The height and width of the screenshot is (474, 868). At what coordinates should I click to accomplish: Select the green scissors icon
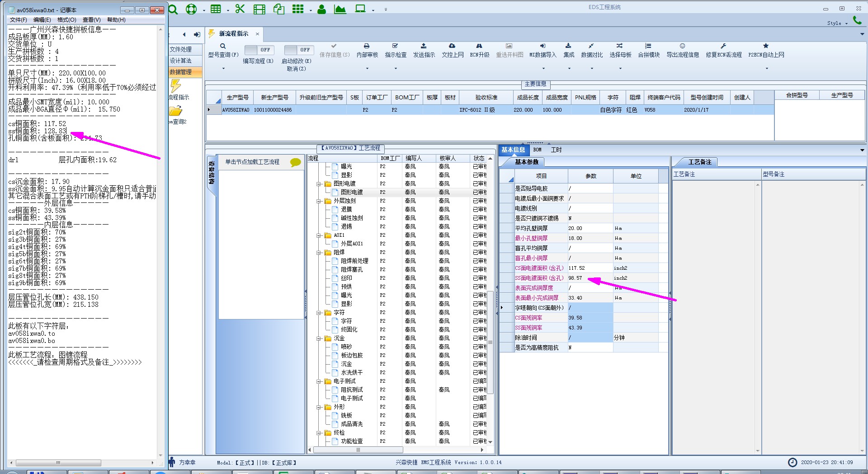point(240,9)
